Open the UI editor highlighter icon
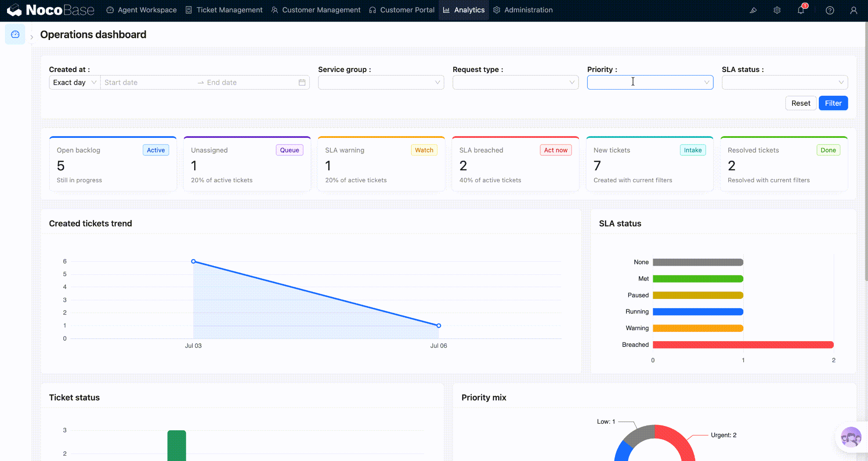Image resolution: width=868 pixels, height=461 pixels. point(753,10)
